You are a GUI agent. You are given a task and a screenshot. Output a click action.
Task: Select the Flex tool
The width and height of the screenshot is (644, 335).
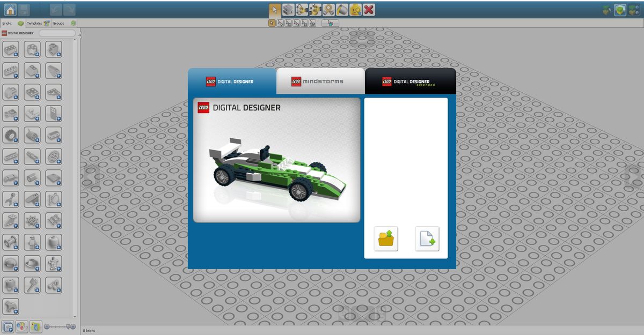(x=328, y=9)
